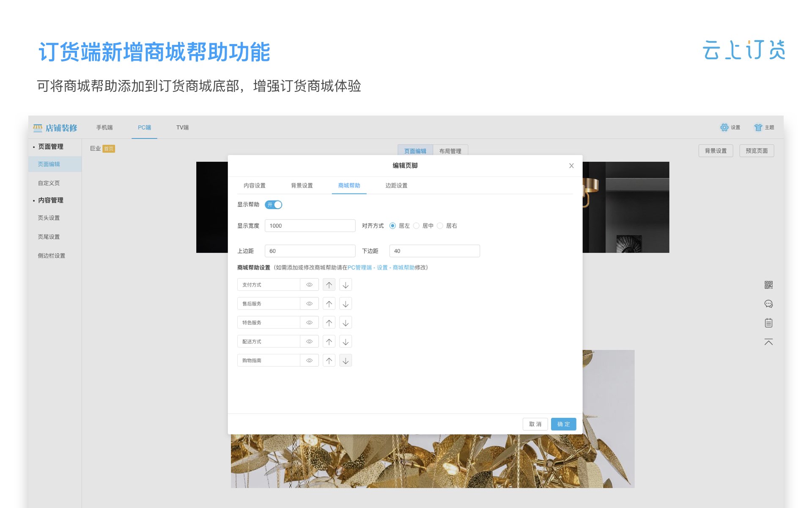
Task: Open 主题 shirt icon in top bar
Action: 758,127
